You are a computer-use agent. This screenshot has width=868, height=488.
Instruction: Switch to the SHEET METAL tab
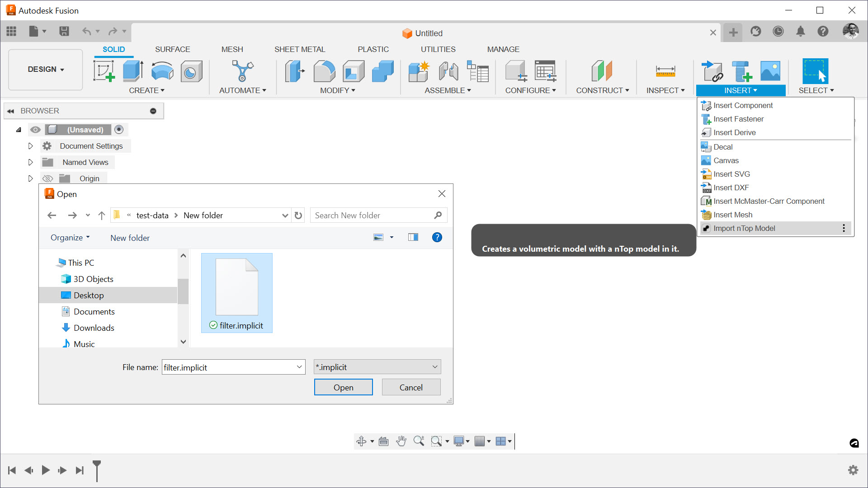(x=299, y=49)
